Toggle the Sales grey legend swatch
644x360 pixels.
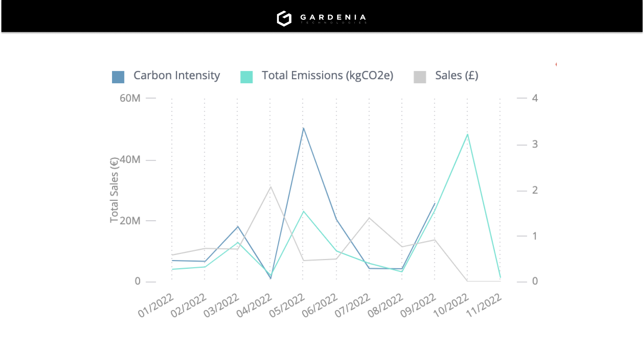420,77
